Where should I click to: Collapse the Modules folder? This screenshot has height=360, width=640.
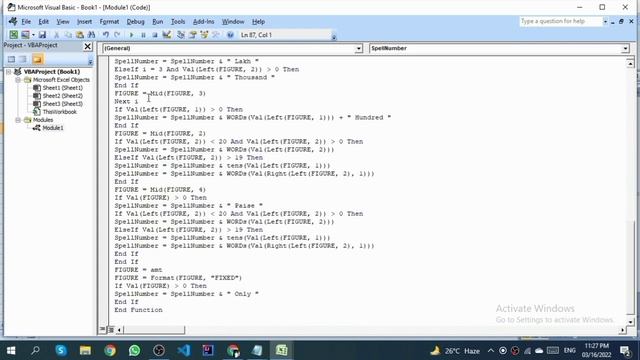[18, 120]
